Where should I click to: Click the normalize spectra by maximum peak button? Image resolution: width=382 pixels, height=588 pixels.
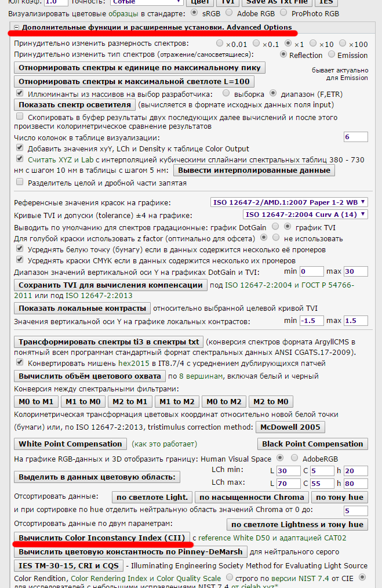(x=140, y=68)
